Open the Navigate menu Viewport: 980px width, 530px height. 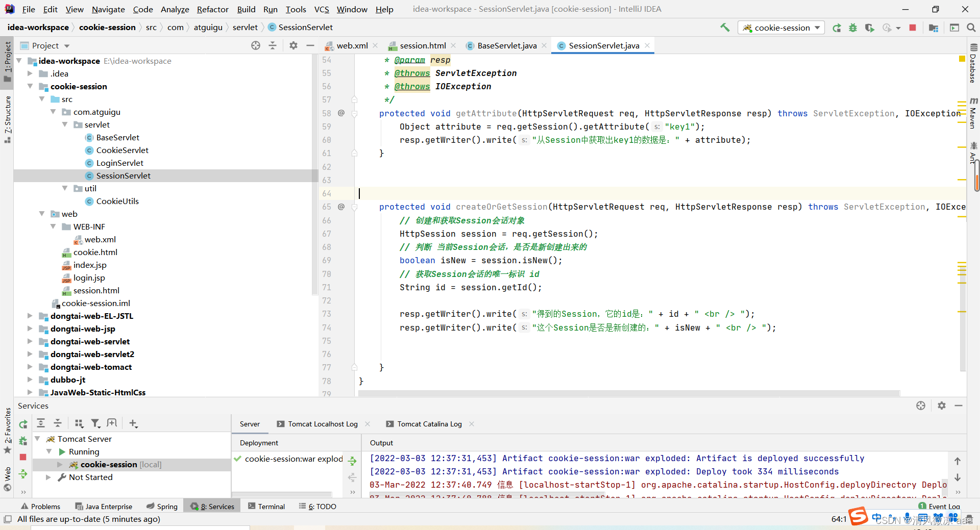pos(108,9)
